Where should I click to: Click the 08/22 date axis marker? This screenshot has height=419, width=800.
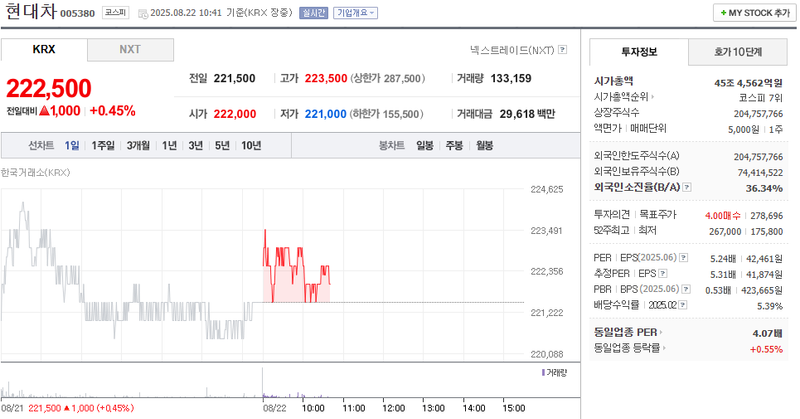point(274,408)
